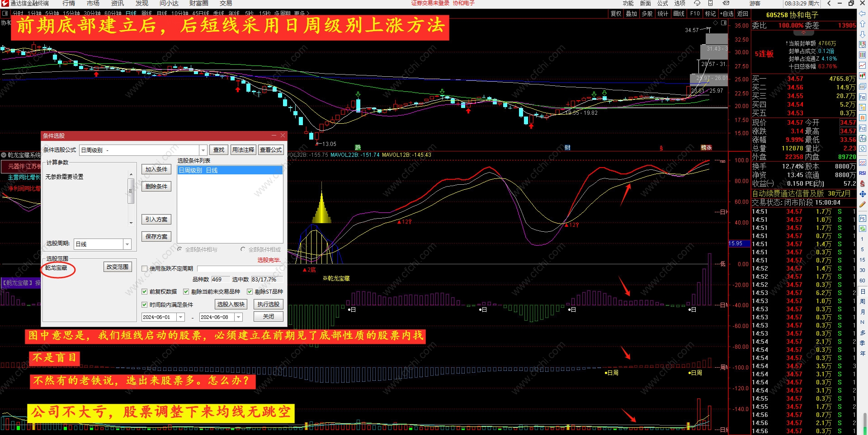The image size is (868, 435).
Task: Toggle the 剔除ST品种 checkbox
Action: pos(250,292)
